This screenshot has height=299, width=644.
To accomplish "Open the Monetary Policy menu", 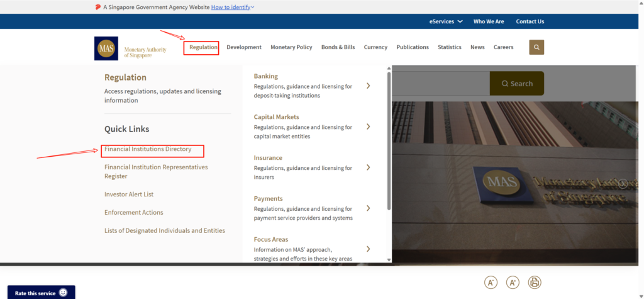I will pyautogui.click(x=291, y=47).
